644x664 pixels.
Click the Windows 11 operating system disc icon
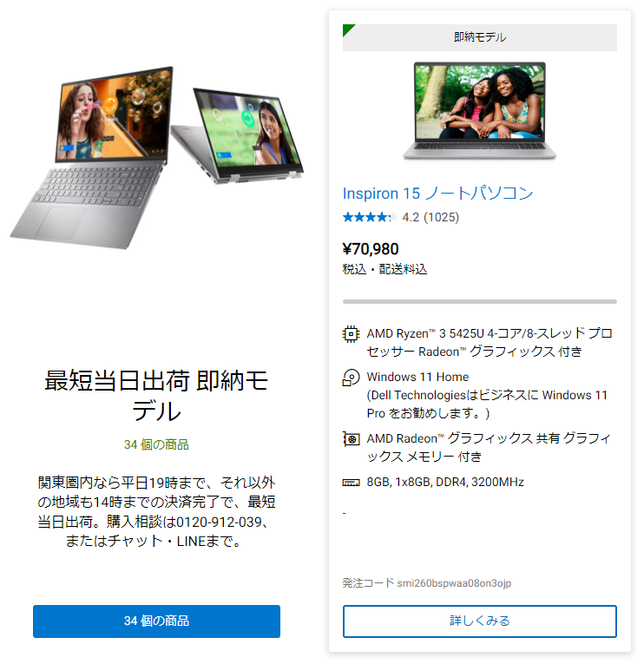[351, 378]
